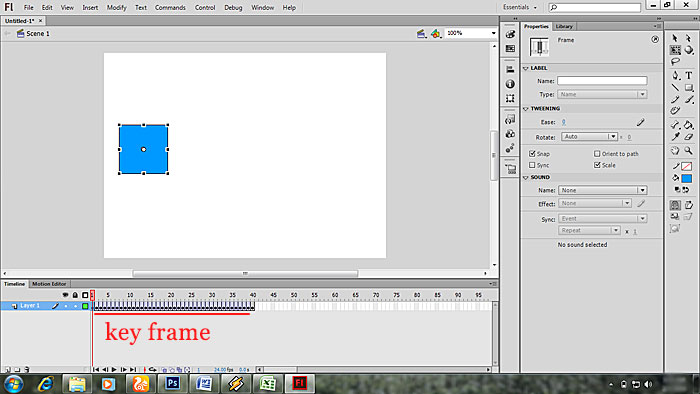Screen dimensions: 700x394
Task: Select the Hand tool
Action: (x=675, y=151)
